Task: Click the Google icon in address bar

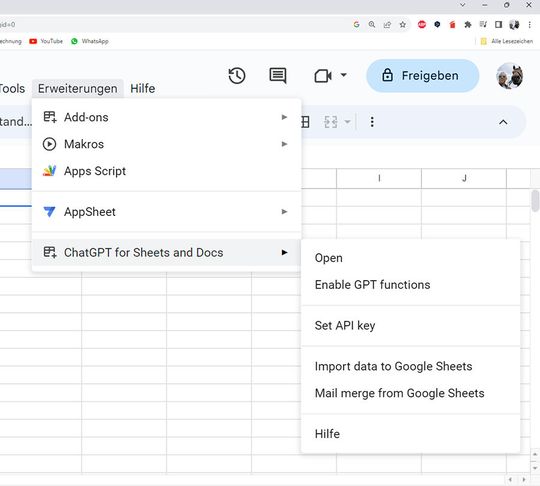Action: [x=356, y=24]
